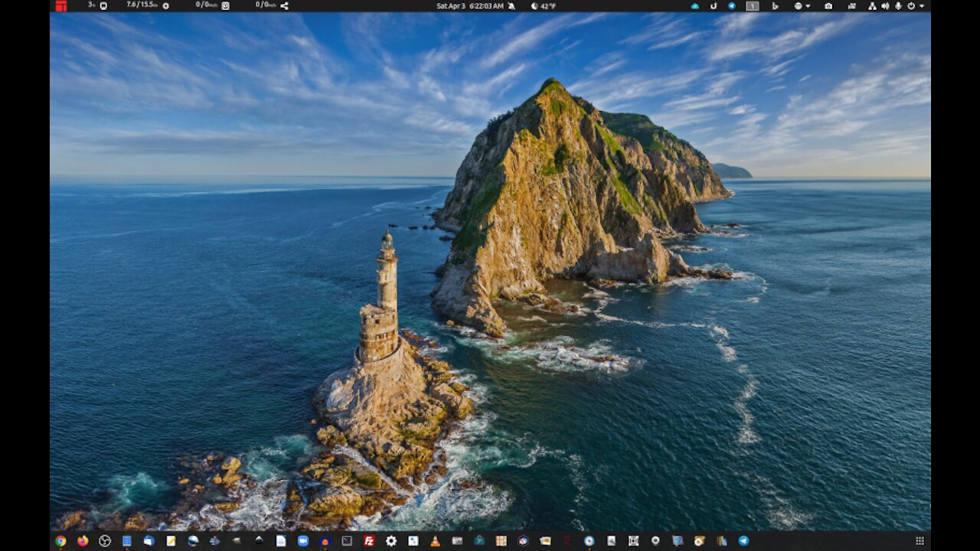Image resolution: width=980 pixels, height=551 pixels.
Task: Open OBS Studio from the dock
Action: click(105, 541)
